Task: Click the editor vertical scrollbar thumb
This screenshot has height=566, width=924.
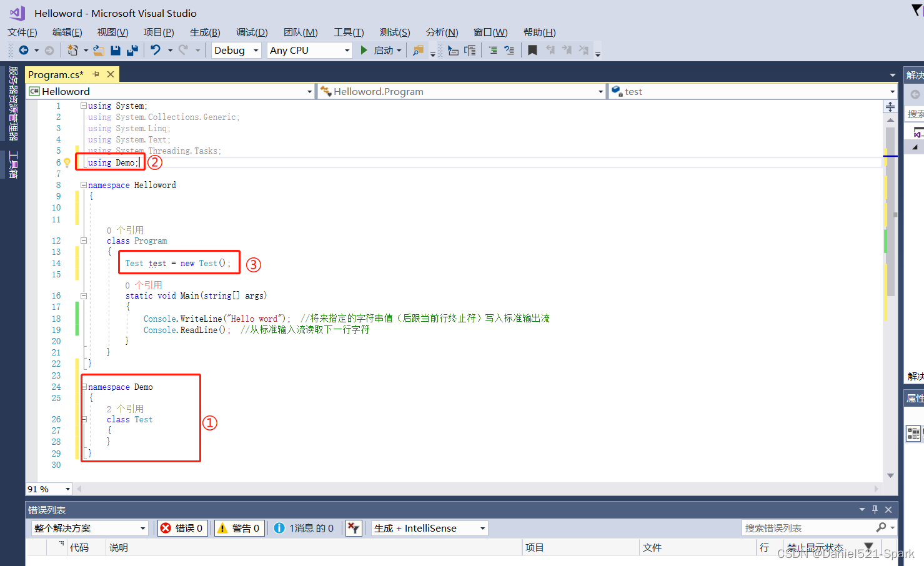Action: point(890,211)
